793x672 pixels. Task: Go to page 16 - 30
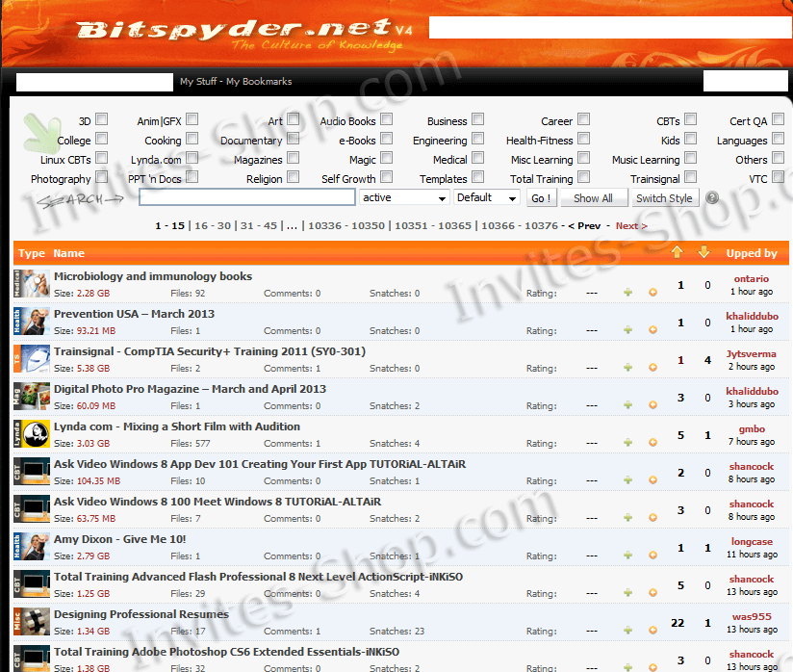[213, 225]
